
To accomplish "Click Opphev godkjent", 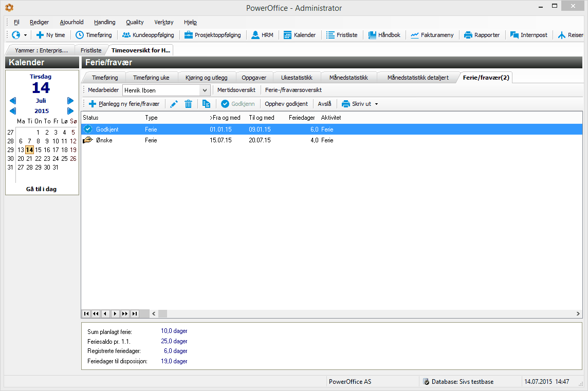I will coord(286,104).
